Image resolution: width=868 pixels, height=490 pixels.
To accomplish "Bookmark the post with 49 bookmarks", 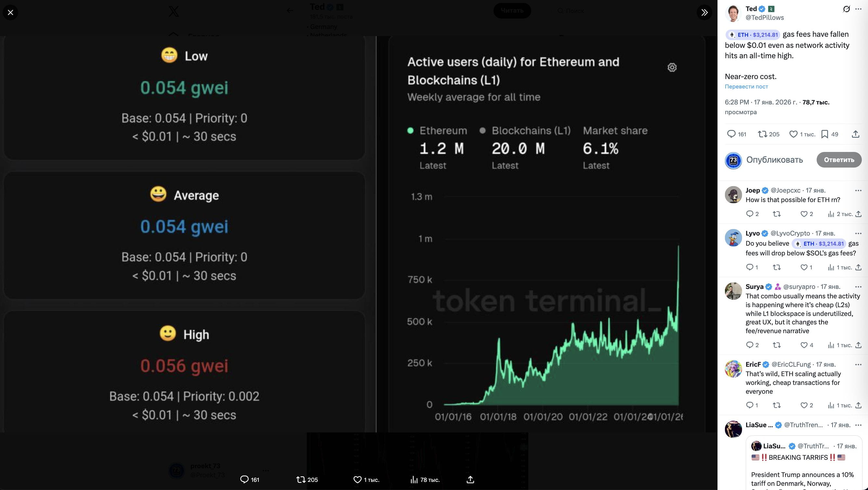I will 824,134.
